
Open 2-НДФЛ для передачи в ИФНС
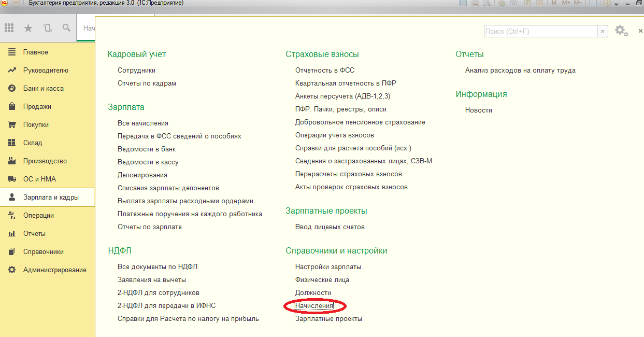(x=167, y=306)
